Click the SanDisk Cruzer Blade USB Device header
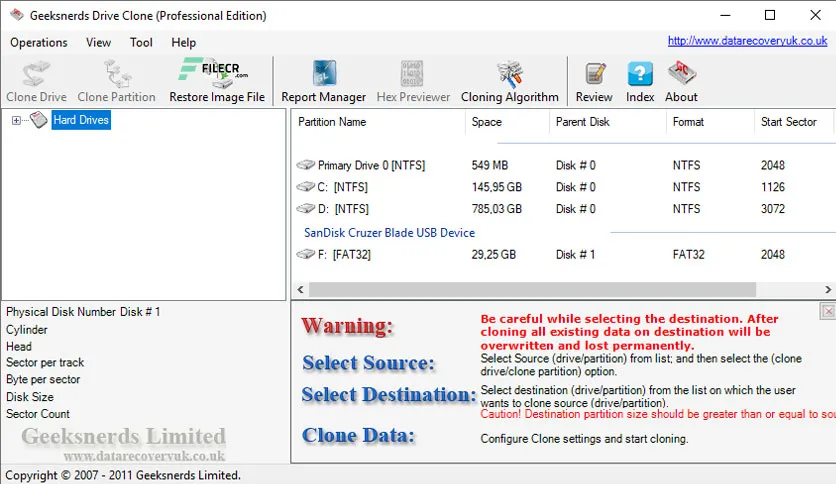This screenshot has height=484, width=836. tap(389, 233)
